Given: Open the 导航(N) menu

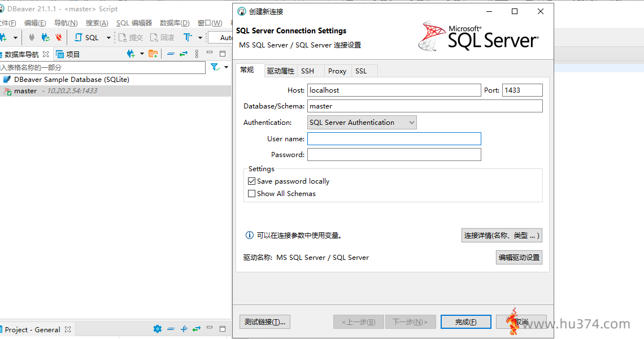Looking at the screenshot, I should [x=66, y=23].
